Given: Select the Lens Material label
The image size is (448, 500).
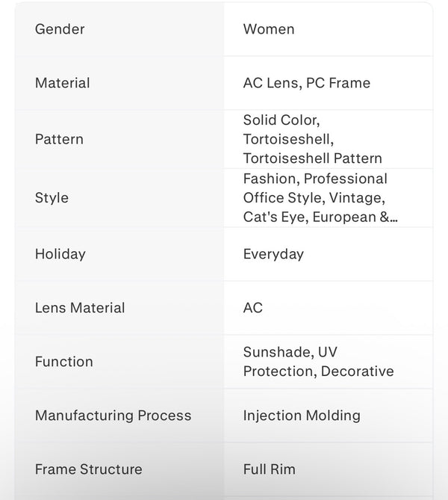Looking at the screenshot, I should click(80, 308).
